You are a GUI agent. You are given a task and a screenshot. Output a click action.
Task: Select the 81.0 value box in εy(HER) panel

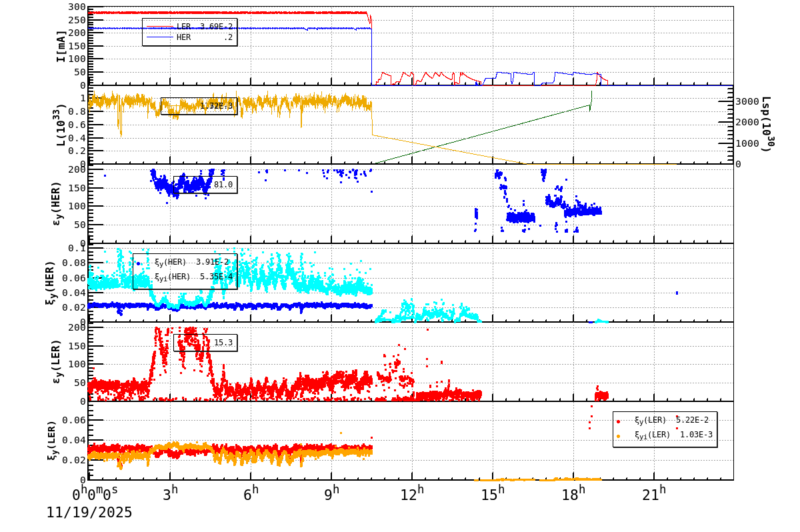point(205,185)
